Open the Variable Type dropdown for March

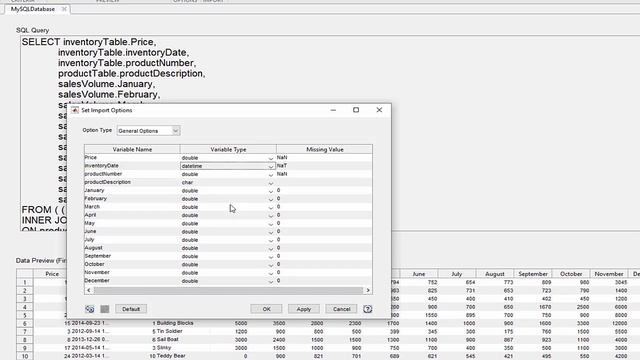pyautogui.click(x=270, y=207)
